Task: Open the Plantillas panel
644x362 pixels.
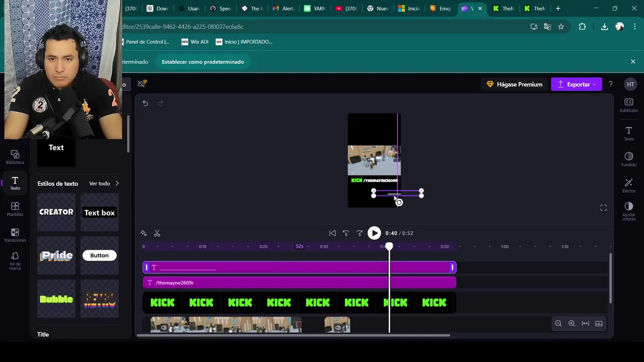Action: (x=15, y=209)
